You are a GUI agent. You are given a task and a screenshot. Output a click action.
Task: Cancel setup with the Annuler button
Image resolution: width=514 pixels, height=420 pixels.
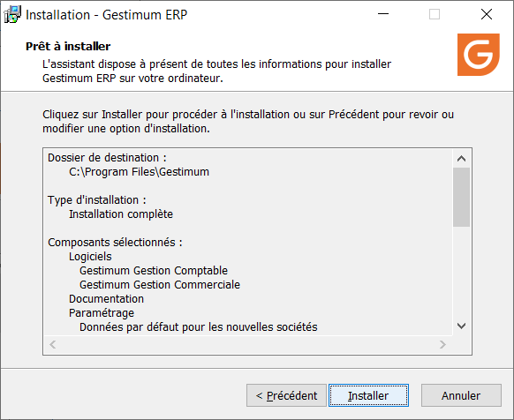coord(461,395)
